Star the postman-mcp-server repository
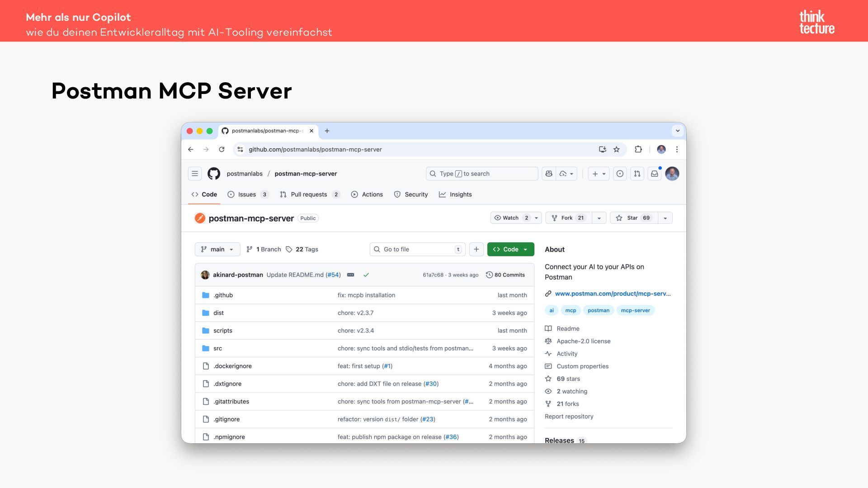868x488 pixels. pos(633,218)
